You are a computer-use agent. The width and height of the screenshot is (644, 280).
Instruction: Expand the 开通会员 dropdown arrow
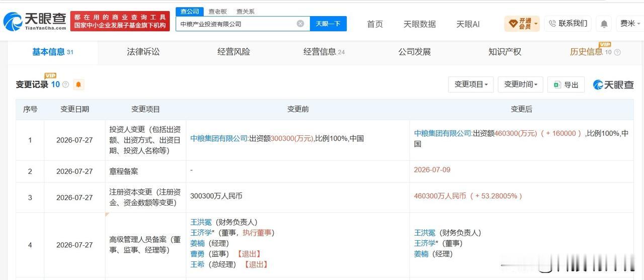[x=536, y=24]
